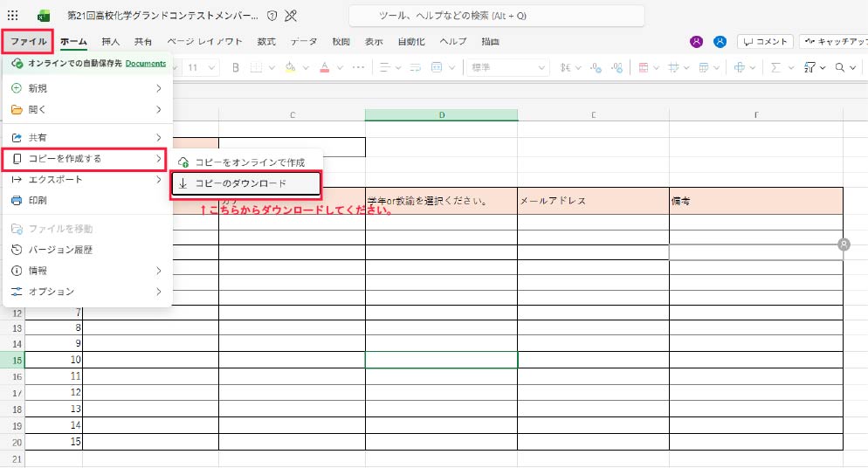This screenshot has width=868, height=468.
Task: Follow the Documents save-location link
Action: (x=146, y=63)
